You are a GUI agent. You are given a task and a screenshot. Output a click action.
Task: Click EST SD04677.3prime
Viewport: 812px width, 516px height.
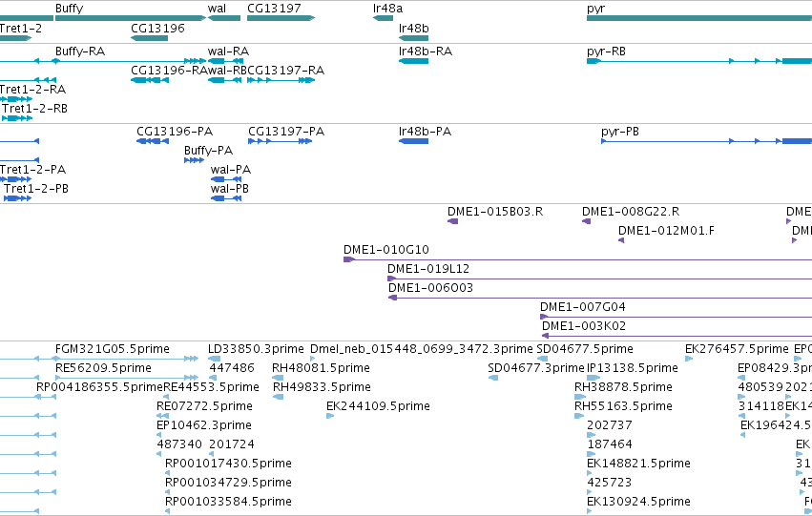[x=493, y=378]
